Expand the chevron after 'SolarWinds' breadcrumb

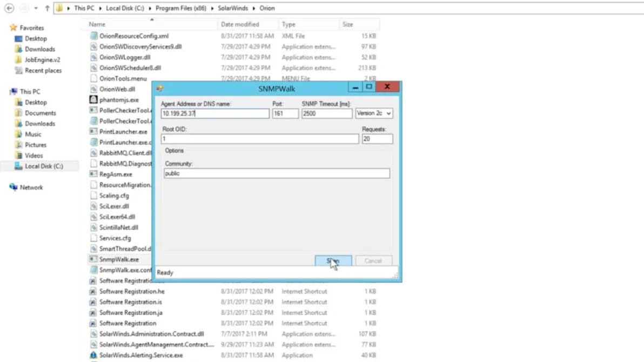[254, 8]
